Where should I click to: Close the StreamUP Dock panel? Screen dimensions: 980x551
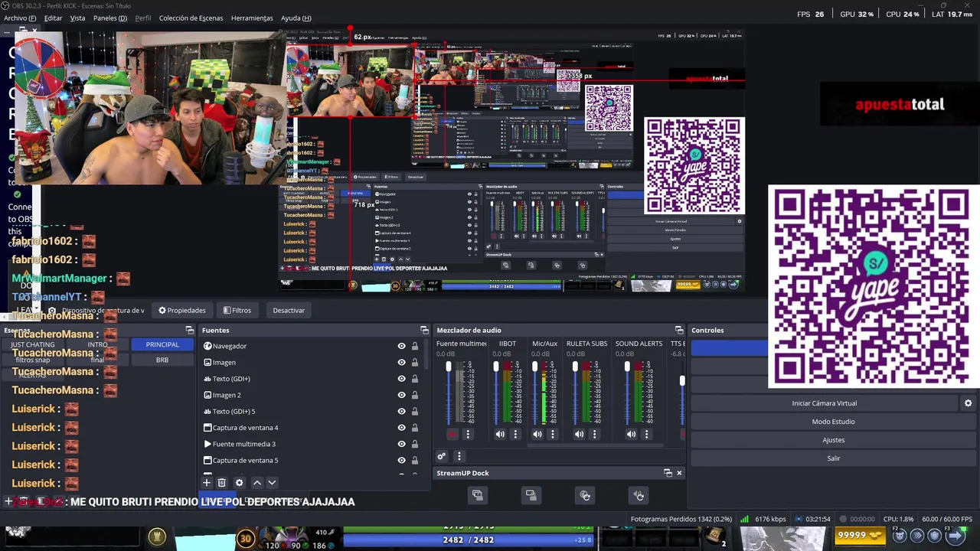click(679, 473)
